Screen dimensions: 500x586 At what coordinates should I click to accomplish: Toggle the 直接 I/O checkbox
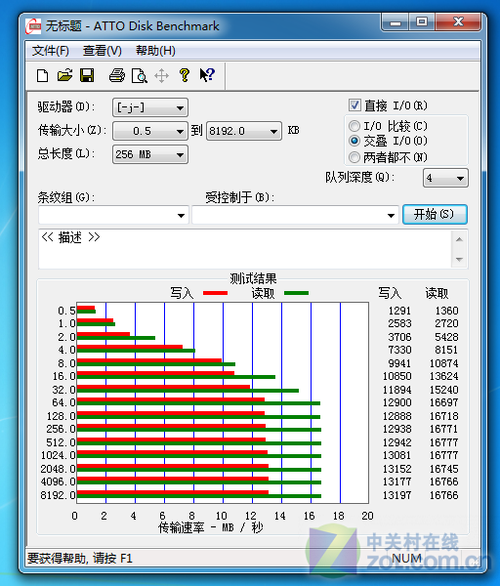[x=354, y=105]
